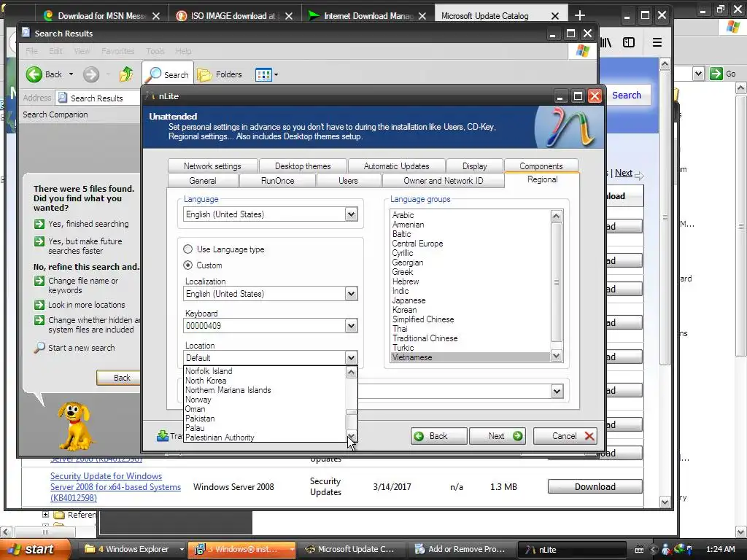This screenshot has height=560, width=747.
Task: Click the Next link in Update Catalog
Action: coord(623,173)
